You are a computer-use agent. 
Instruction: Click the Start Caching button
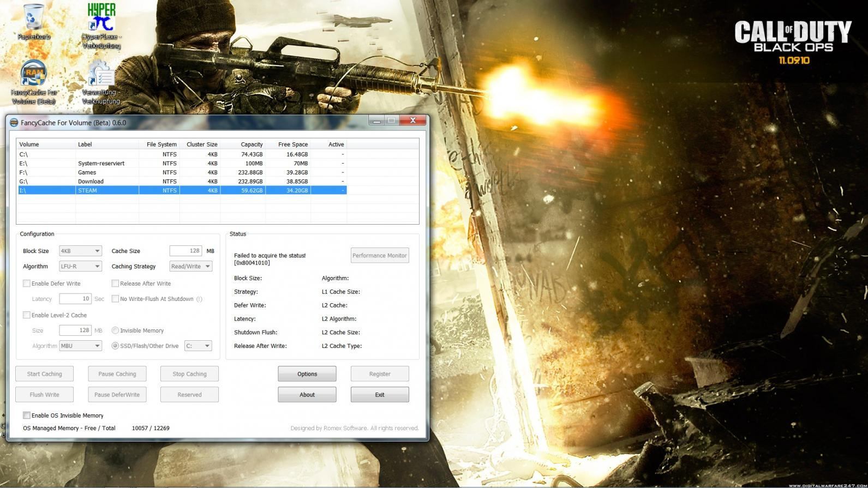(x=45, y=374)
